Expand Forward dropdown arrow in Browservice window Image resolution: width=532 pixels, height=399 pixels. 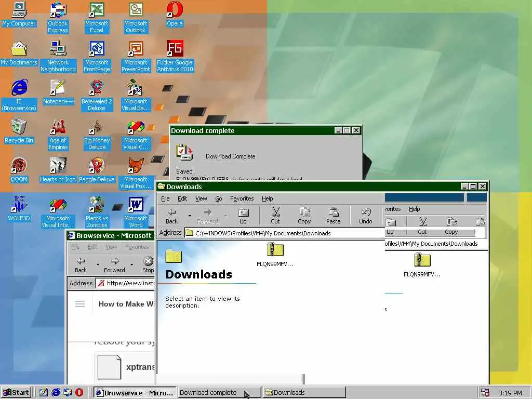[x=131, y=264]
